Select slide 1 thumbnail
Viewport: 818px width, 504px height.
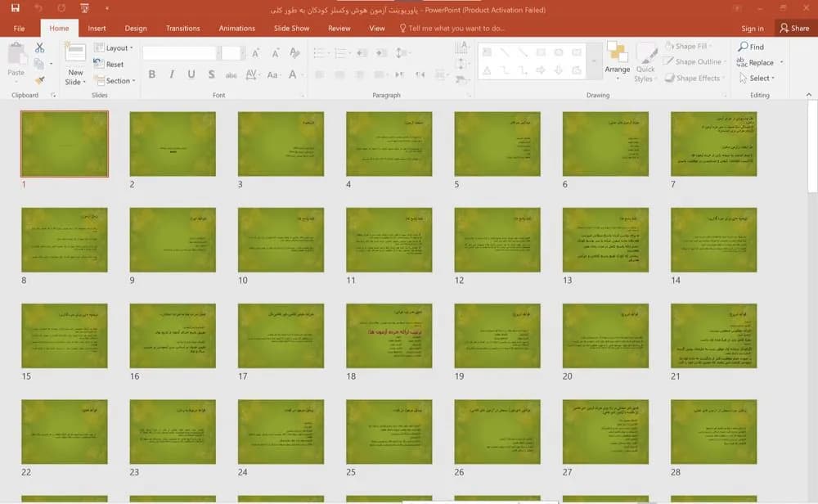click(65, 144)
